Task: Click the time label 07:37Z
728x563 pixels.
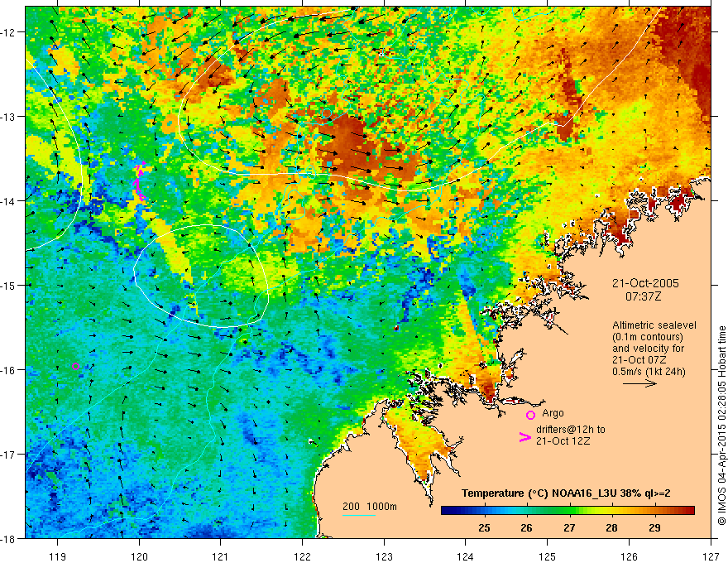Action: (x=643, y=296)
